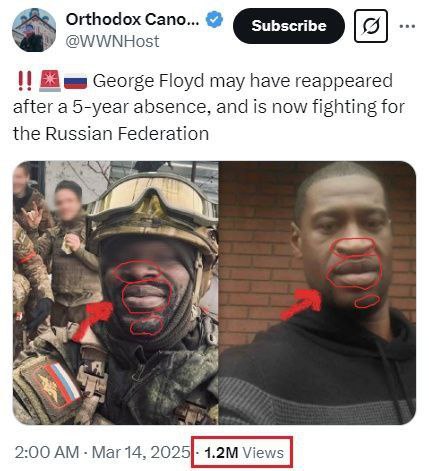Open the Grok slashed-square icon
The width and height of the screenshot is (429, 471).
371,26
